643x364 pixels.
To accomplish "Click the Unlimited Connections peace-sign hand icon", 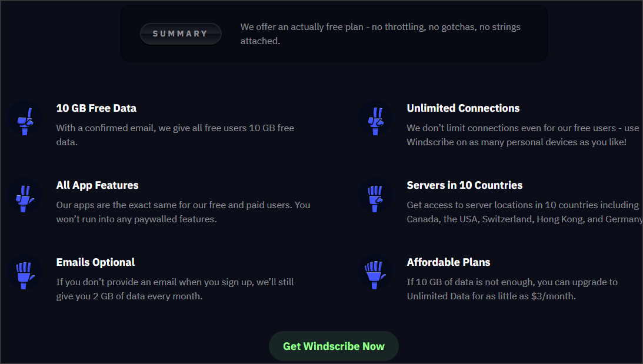I will [375, 121].
